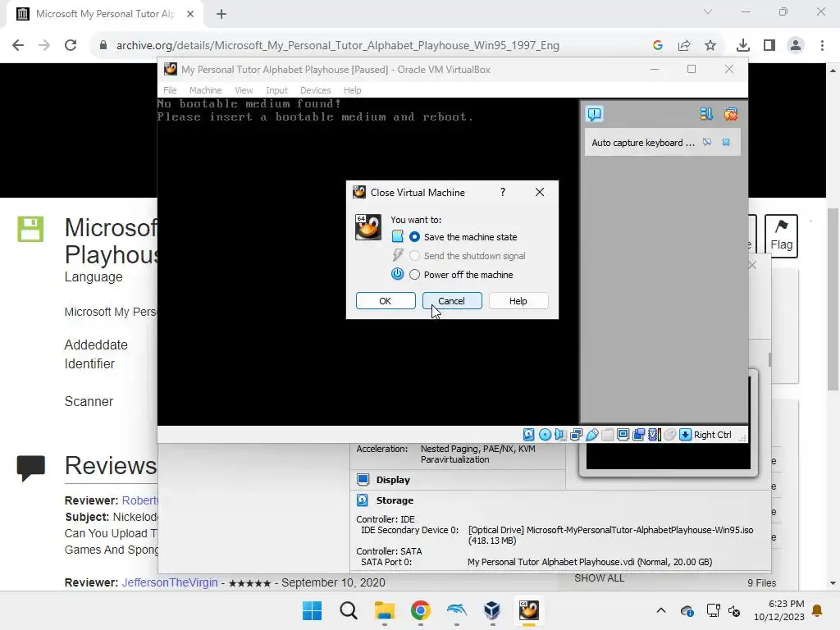Close the Close Virtual Machine dialog
The height and width of the screenshot is (630, 840).
click(x=540, y=192)
